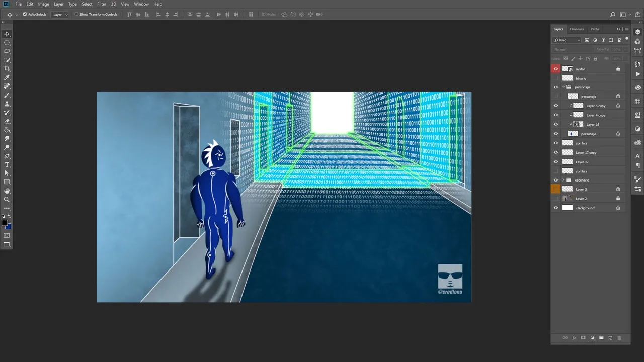This screenshot has height=362, width=644.
Task: Select the Eyedropper tool
Action: coord(7,77)
